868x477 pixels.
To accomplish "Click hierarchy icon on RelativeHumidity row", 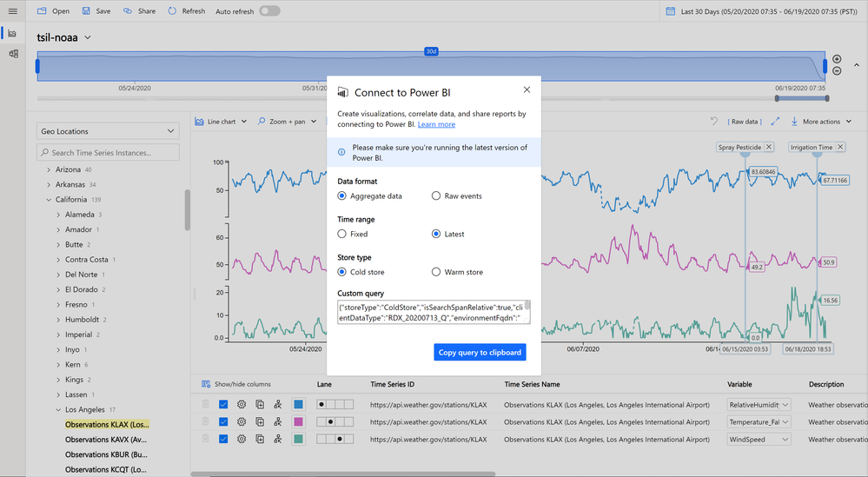I will coord(278,405).
